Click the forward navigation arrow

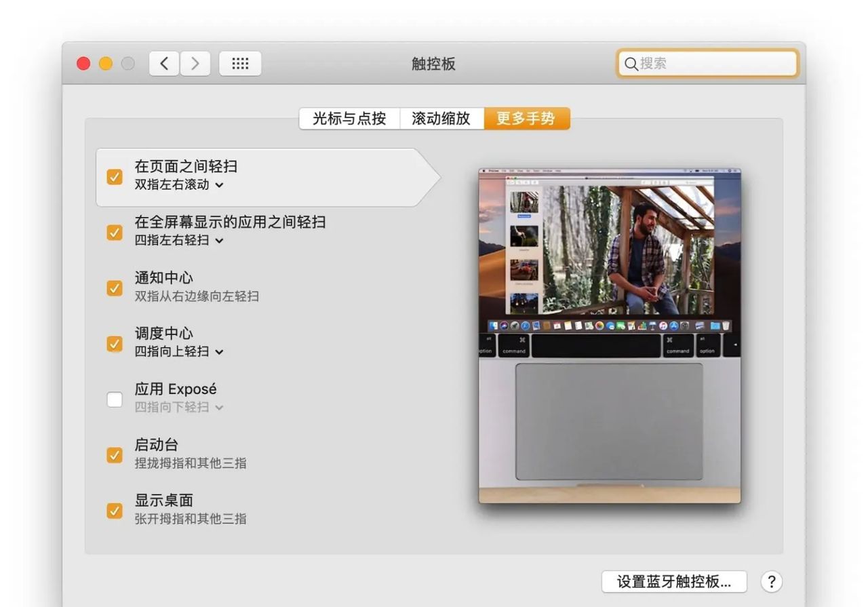pyautogui.click(x=195, y=63)
